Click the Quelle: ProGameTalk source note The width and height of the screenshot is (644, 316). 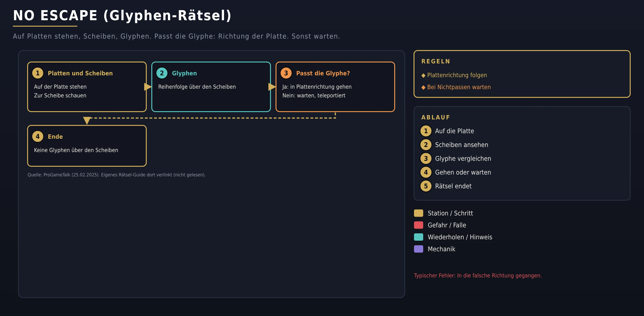(x=117, y=175)
